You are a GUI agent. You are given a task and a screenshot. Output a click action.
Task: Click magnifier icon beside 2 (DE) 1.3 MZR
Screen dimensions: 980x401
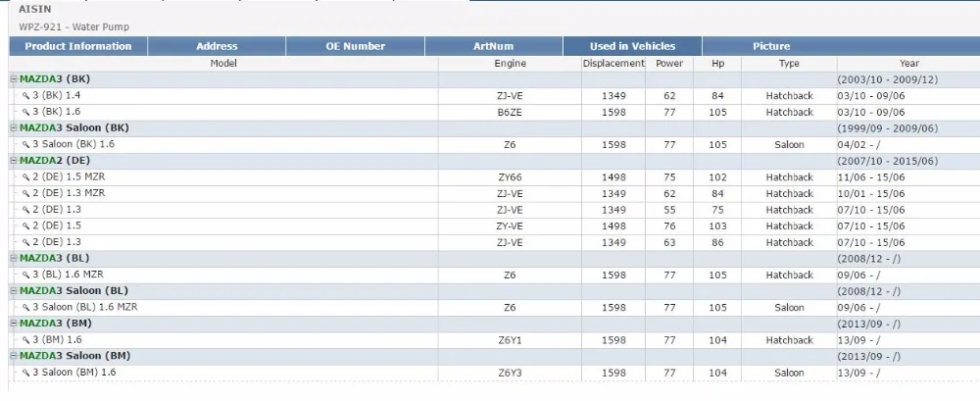tap(25, 194)
